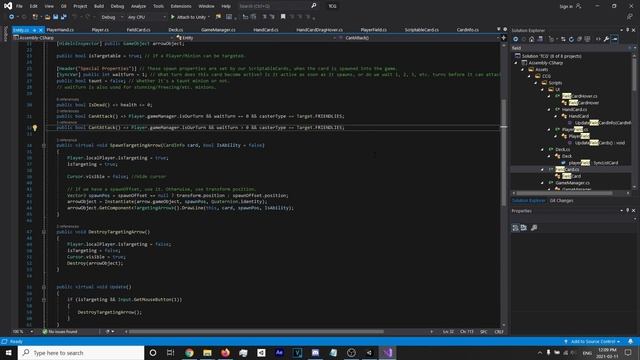Click the bookmark toolbar icon
The height and width of the screenshot is (360, 640).
coord(283,17)
